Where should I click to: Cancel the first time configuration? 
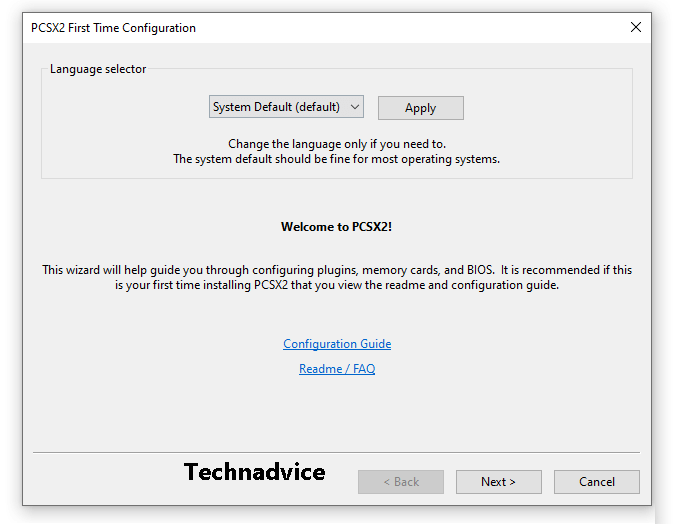[597, 482]
